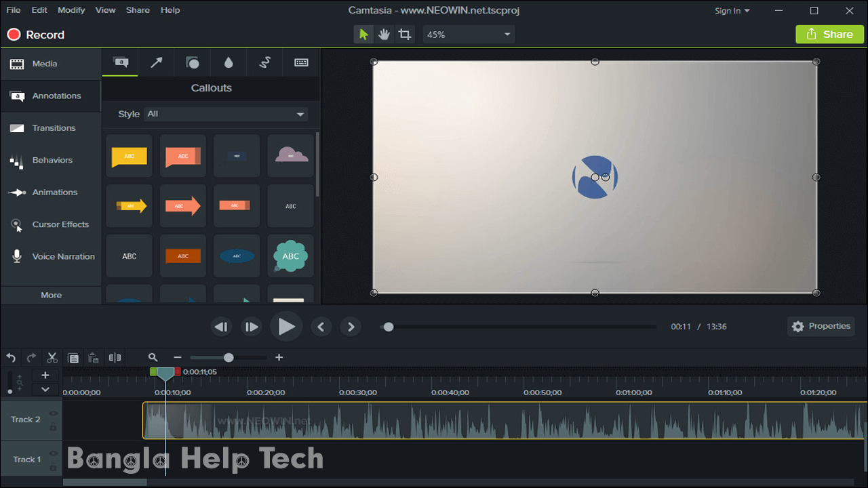Image resolution: width=868 pixels, height=488 pixels.
Task: Cut selection using the scissors icon
Action: tap(52, 358)
